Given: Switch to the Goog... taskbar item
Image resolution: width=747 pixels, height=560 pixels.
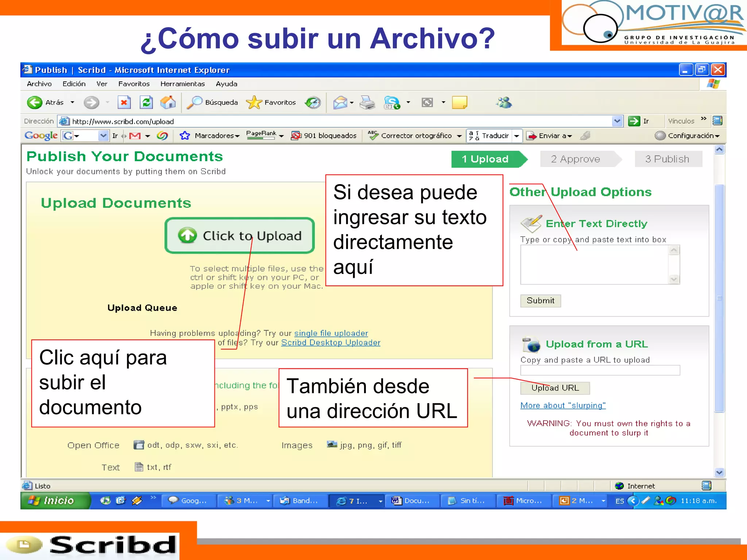Looking at the screenshot, I should pos(189,501).
